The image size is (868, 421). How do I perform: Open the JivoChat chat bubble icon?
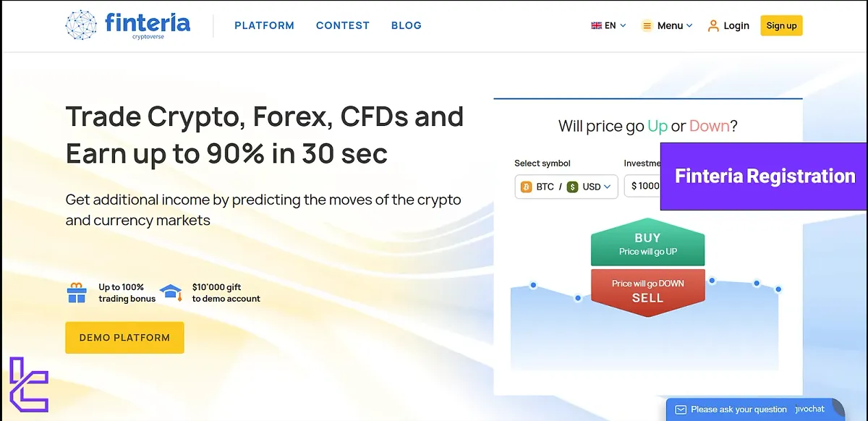click(x=681, y=409)
